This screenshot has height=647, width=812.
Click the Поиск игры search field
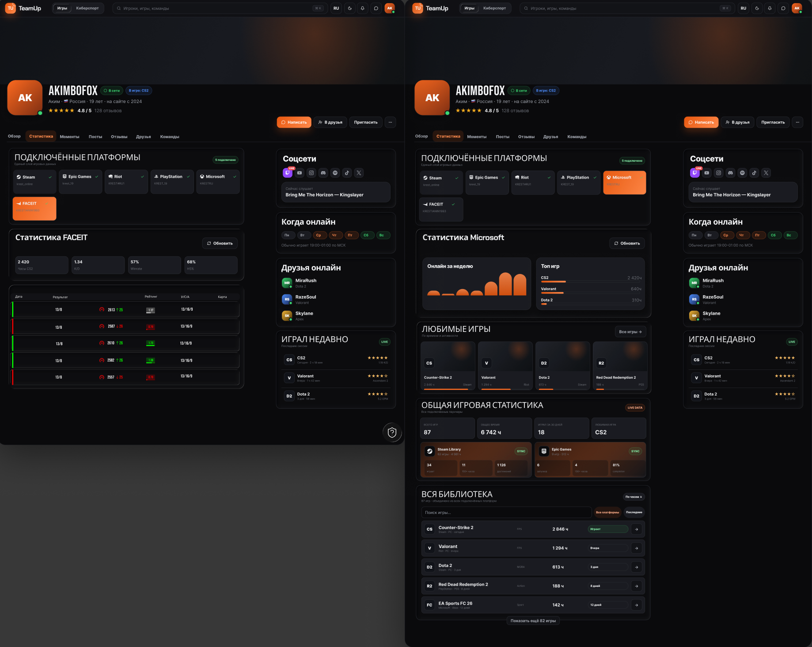[x=506, y=512]
